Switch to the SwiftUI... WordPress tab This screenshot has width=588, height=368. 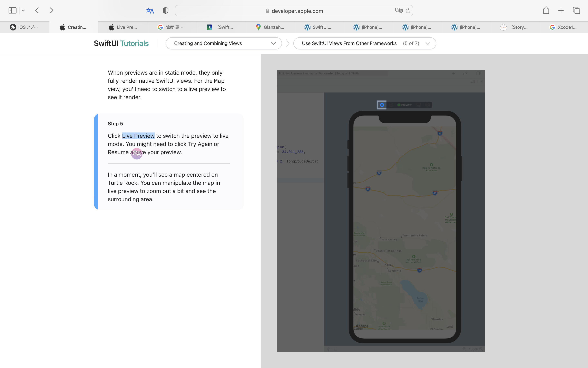tap(319, 27)
